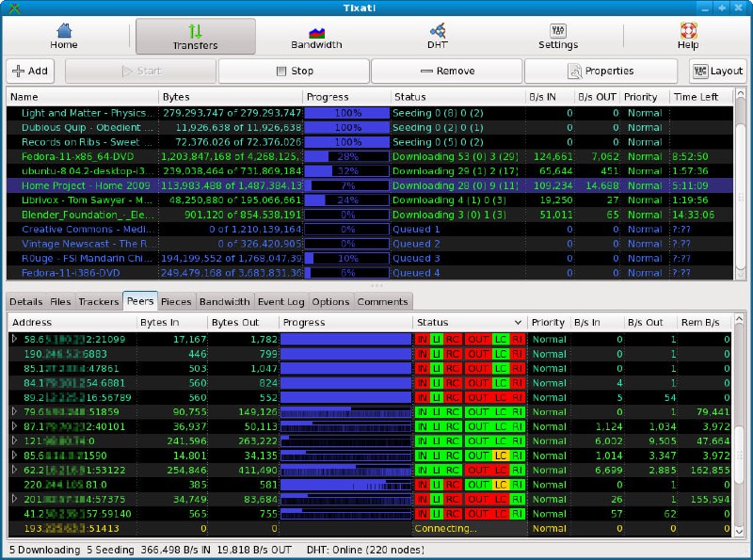Open the Settings icon in toolbar
Viewport: 753px width, 560px height.
click(x=558, y=31)
